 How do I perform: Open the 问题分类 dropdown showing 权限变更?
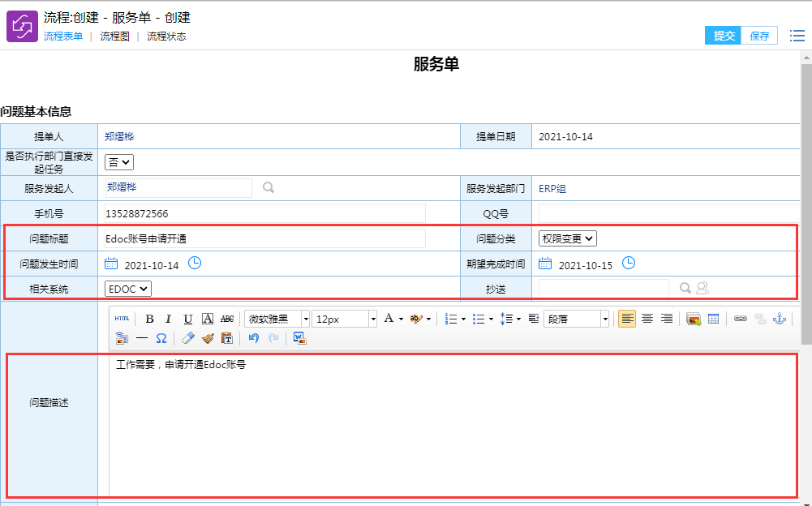click(x=568, y=238)
